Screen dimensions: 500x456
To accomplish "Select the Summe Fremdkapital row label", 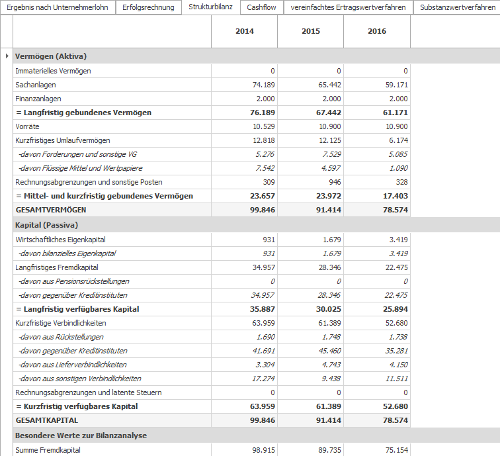I will (48, 450).
